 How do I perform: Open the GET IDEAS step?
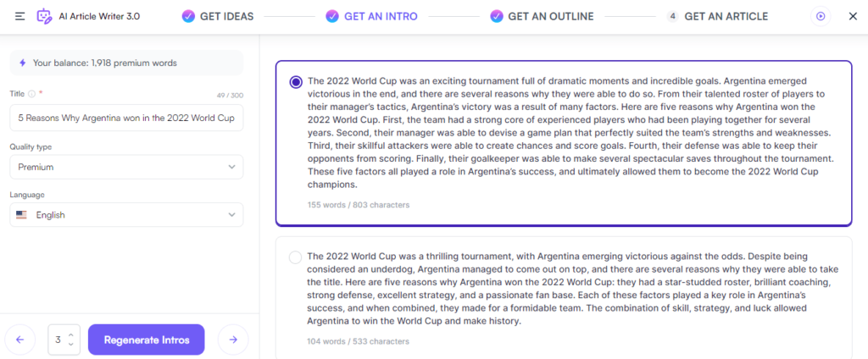[226, 16]
